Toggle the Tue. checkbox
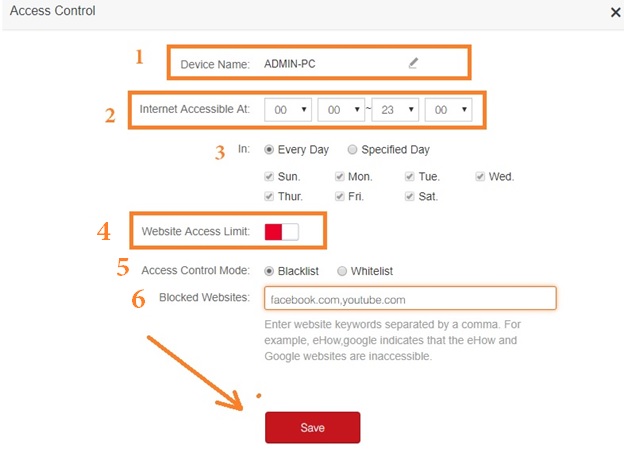The height and width of the screenshot is (453, 624). pyautogui.click(x=410, y=176)
